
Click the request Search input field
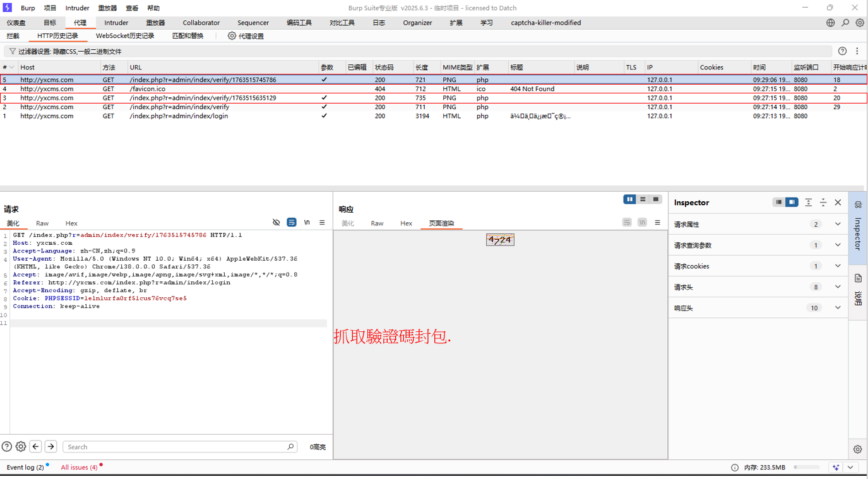[x=179, y=447]
